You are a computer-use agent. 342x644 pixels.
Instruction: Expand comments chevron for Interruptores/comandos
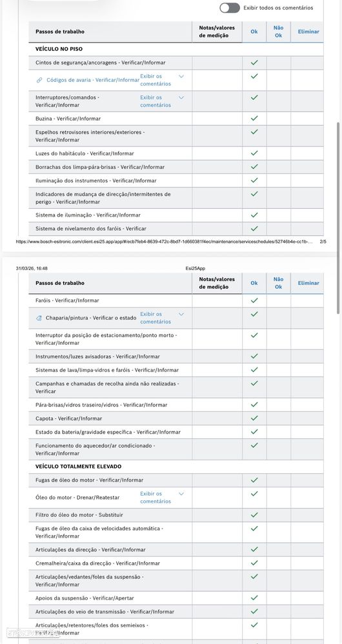coord(181,98)
